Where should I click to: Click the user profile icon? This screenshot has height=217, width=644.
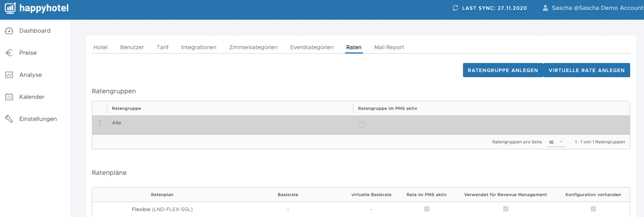click(545, 8)
